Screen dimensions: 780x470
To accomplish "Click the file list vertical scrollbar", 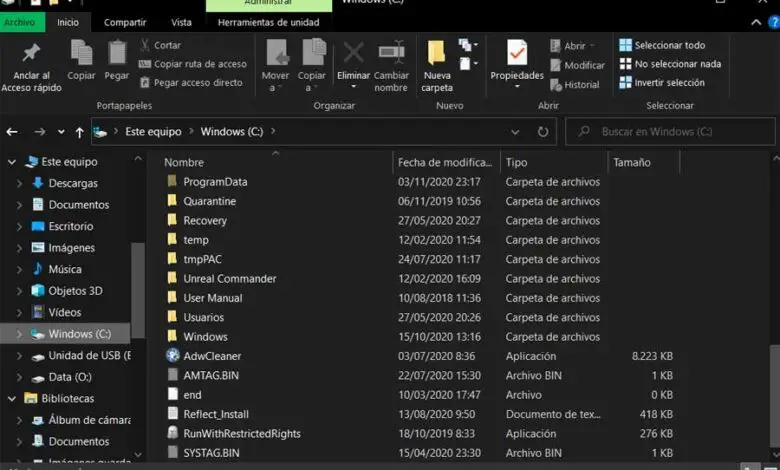I will coord(775,395).
